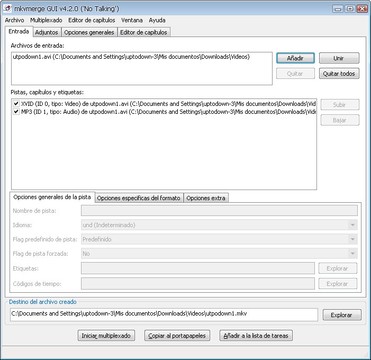Select the Opciones extra tab
This screenshot has width=371, height=360.
tap(206, 198)
